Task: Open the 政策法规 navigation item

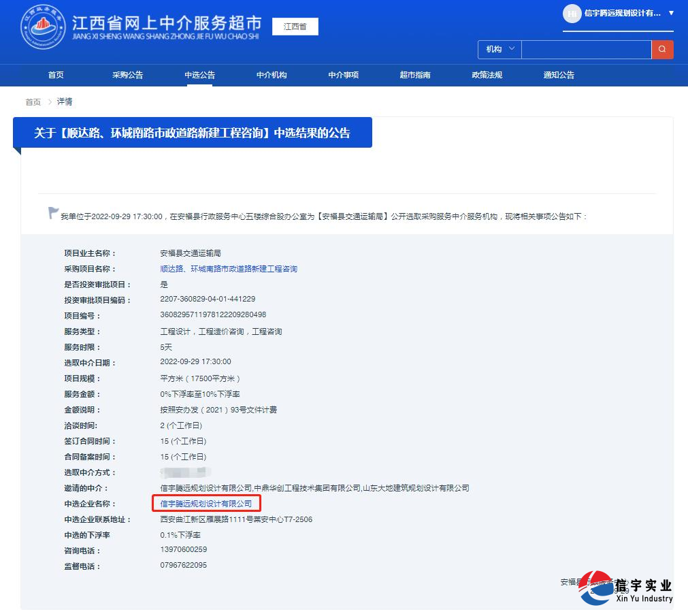Action: coord(487,75)
